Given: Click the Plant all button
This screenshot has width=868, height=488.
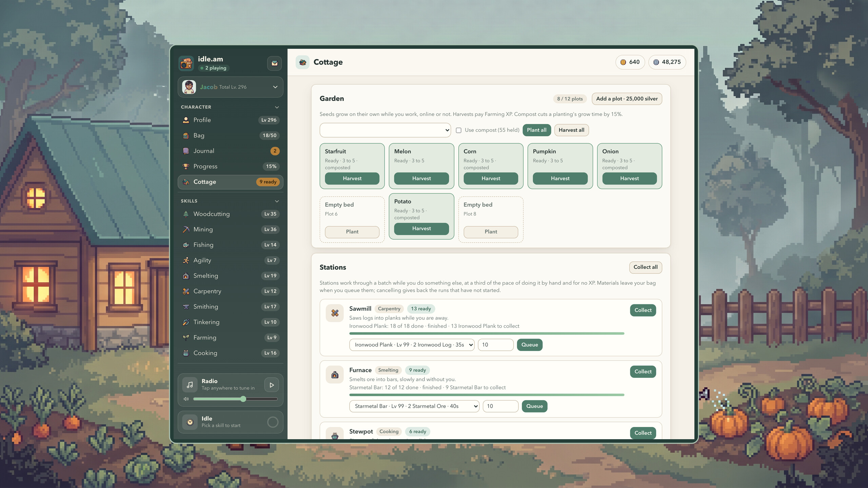Looking at the screenshot, I should point(536,130).
